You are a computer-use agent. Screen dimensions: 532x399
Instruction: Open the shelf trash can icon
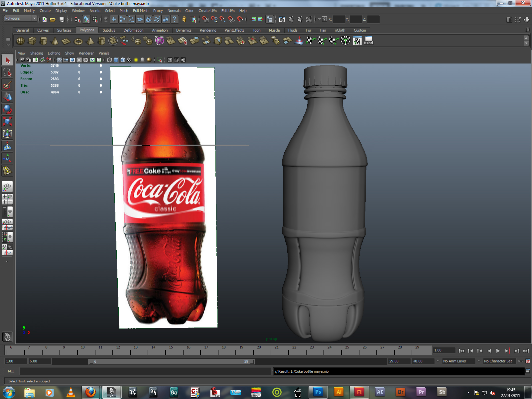pos(528,30)
